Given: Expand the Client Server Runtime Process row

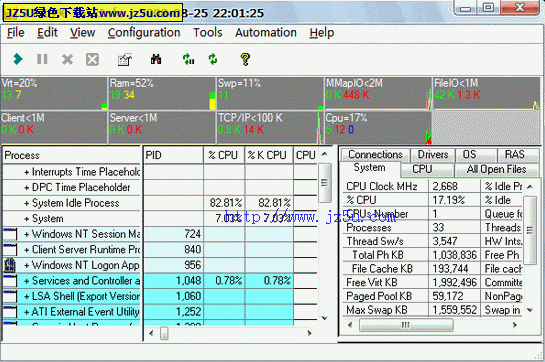Looking at the screenshot, I should pyautogui.click(x=26, y=250).
